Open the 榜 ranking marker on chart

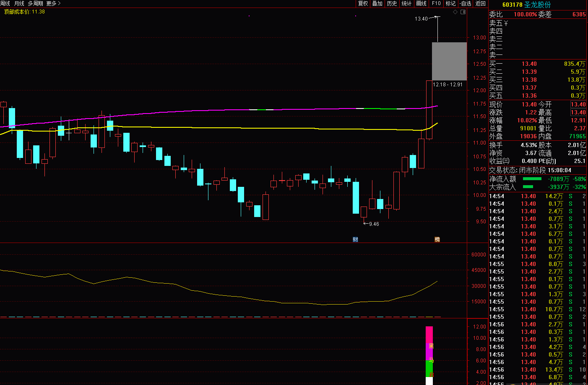[x=437, y=240]
